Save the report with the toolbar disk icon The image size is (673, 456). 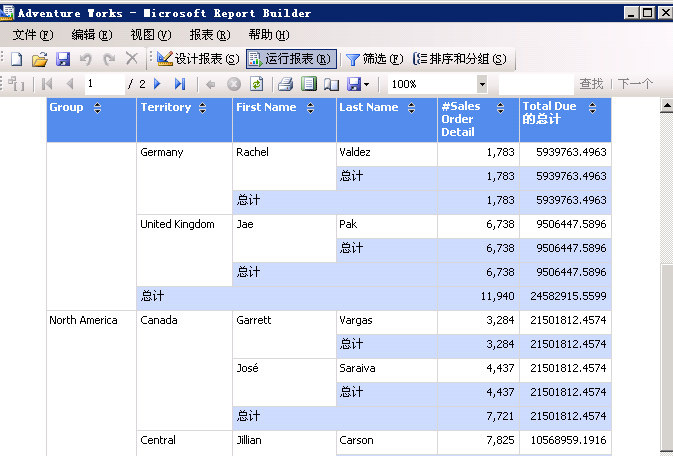tap(62, 60)
